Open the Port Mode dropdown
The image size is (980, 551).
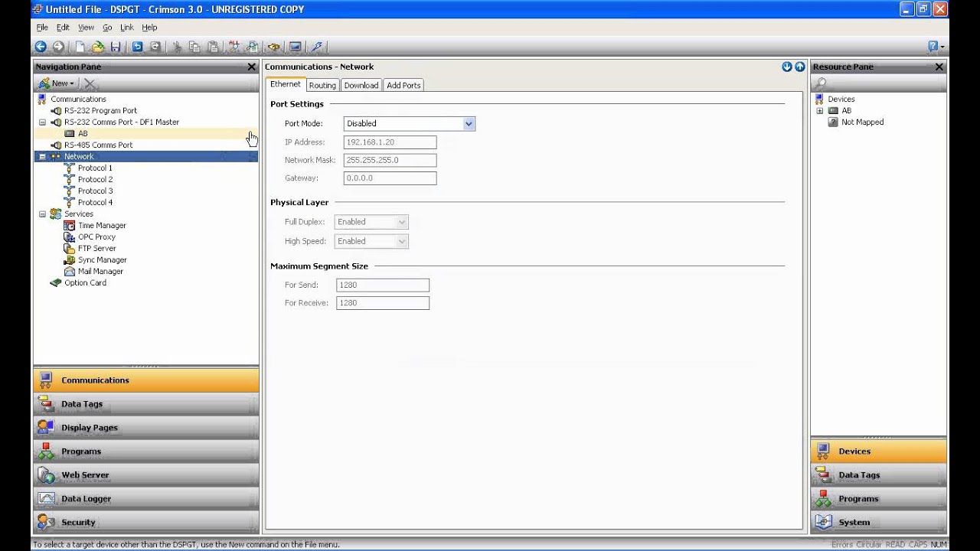coord(469,123)
